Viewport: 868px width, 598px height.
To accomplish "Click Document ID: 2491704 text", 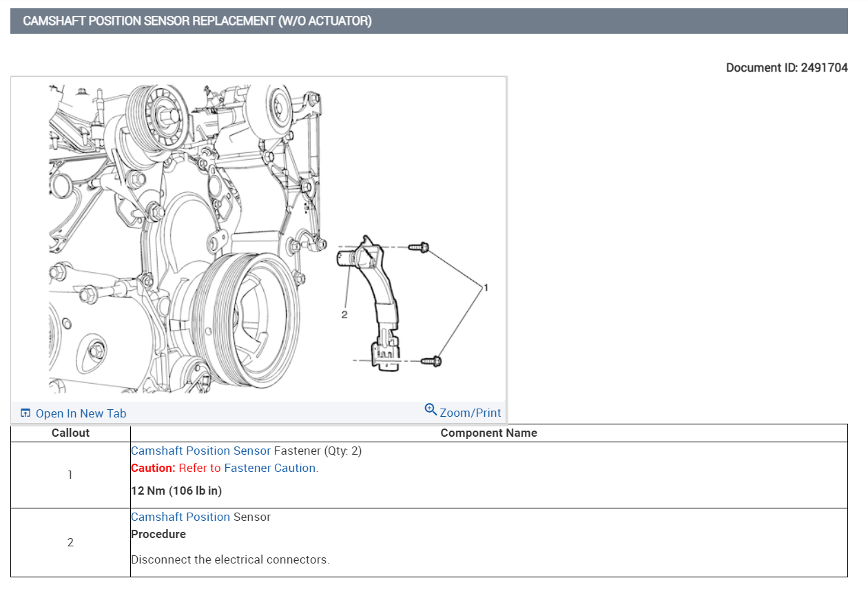I will (787, 68).
